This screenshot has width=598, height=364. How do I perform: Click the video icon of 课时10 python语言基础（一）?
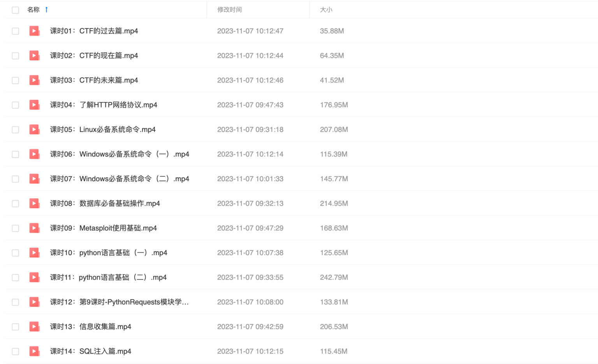pos(34,252)
